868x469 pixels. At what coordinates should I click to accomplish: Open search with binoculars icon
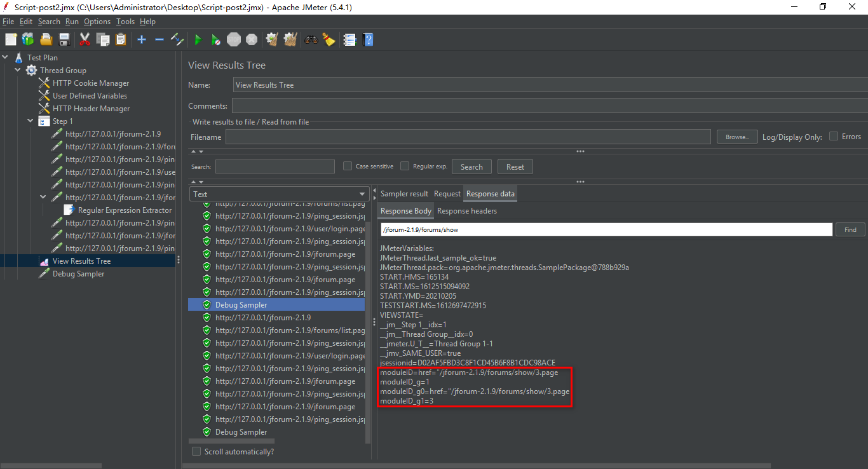point(311,39)
